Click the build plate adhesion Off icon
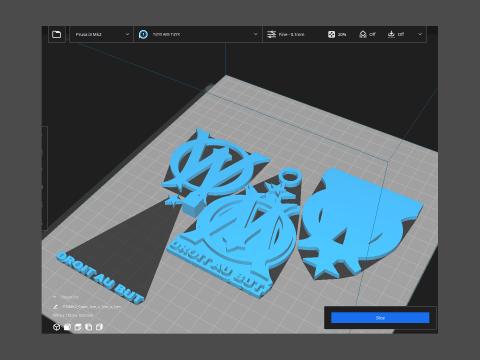Image resolution: width=480 pixels, height=360 pixels. point(391,34)
